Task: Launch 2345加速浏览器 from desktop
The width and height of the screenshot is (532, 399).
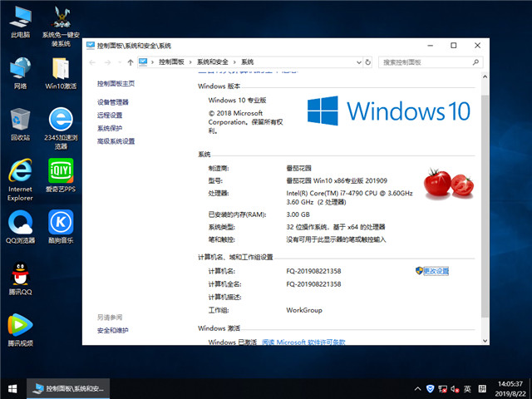Action: pyautogui.click(x=61, y=129)
